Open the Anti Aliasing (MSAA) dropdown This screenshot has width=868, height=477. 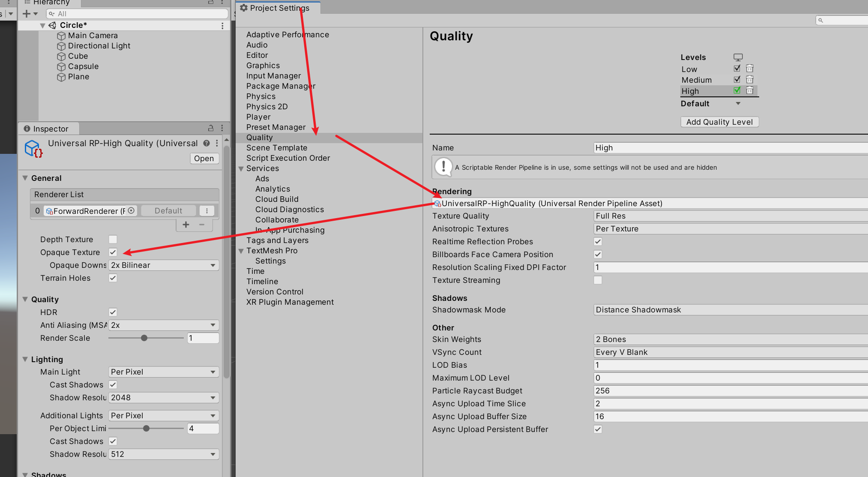[164, 325]
